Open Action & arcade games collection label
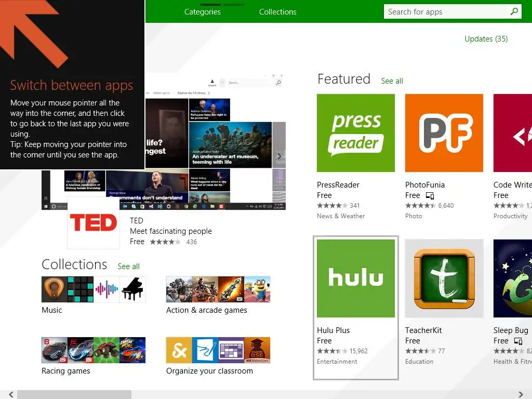 206,310
